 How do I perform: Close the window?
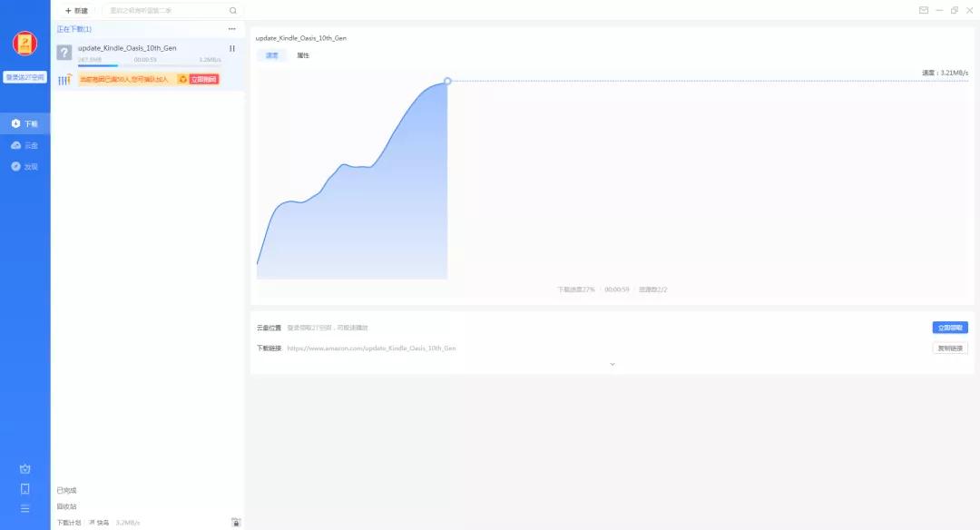coord(970,10)
